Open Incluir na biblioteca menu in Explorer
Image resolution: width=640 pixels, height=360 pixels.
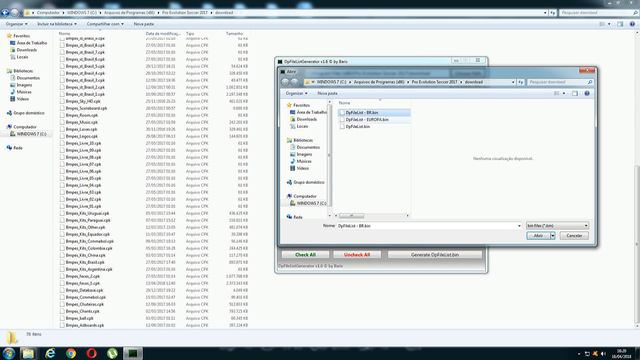point(57,24)
